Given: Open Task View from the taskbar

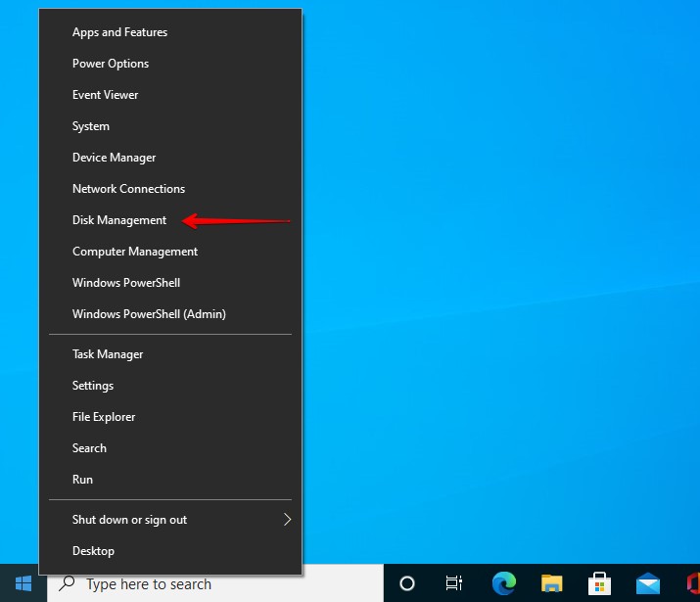Looking at the screenshot, I should [x=454, y=583].
